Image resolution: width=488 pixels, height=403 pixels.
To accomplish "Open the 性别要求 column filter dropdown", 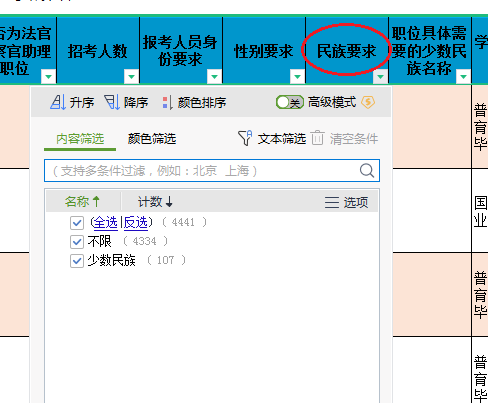I will point(297,77).
